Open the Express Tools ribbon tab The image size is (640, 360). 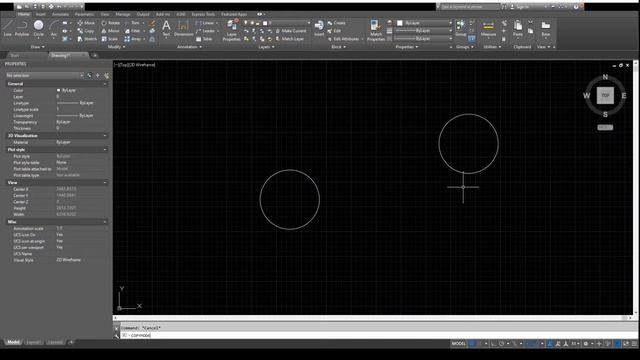(x=203, y=14)
